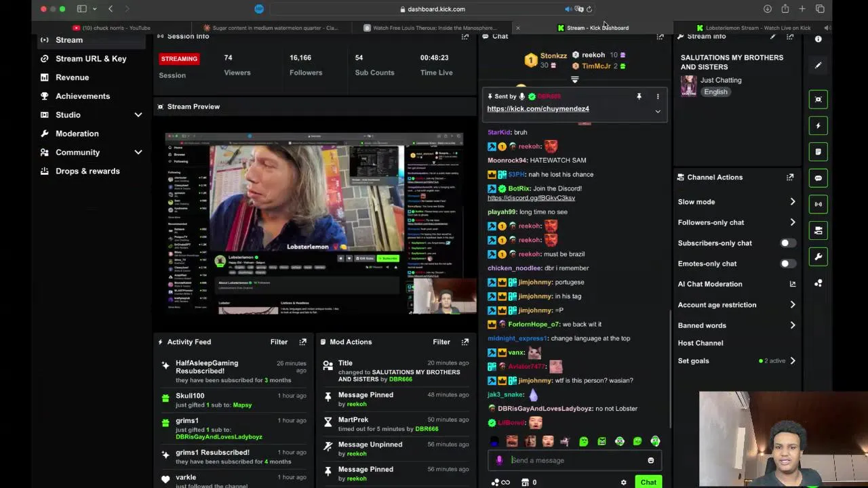Pop out the Mod Actions panel
The width and height of the screenshot is (868, 488).
point(465,342)
